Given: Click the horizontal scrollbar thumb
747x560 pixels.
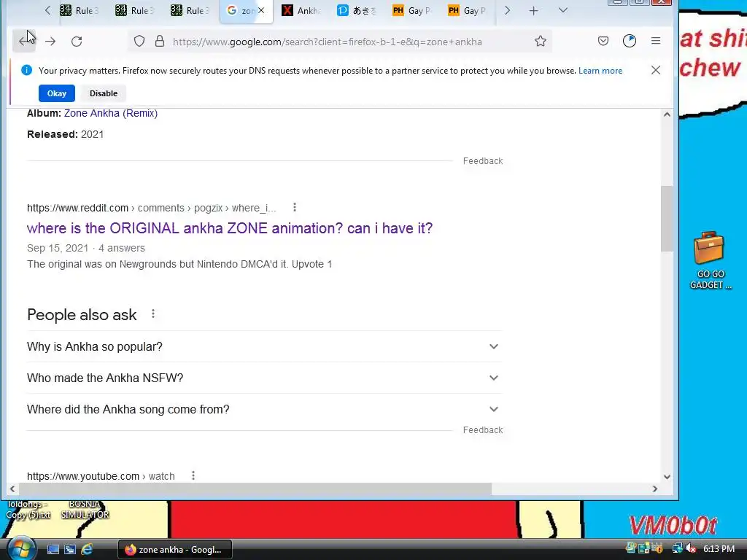Looking at the screenshot, I should pos(255,489).
